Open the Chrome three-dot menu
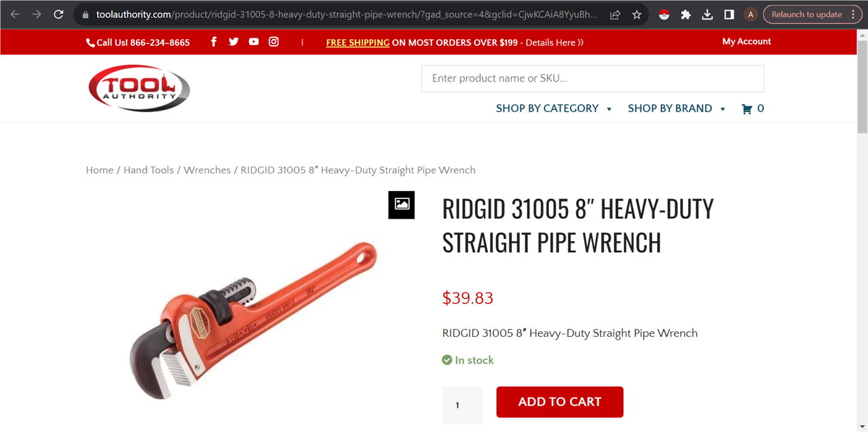The width and height of the screenshot is (868, 432). 853,14
